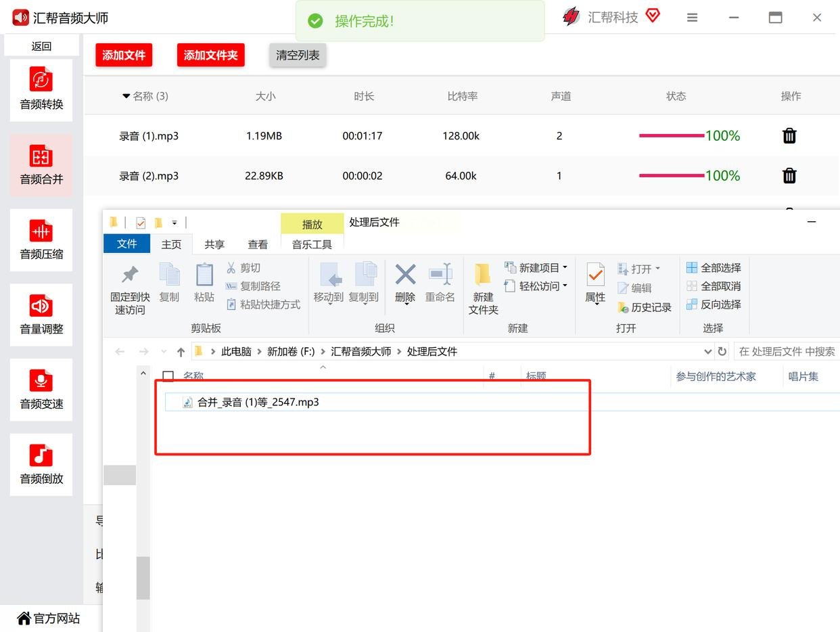
Task: Click 录音 (1).mp3 progress bar
Action: click(672, 136)
